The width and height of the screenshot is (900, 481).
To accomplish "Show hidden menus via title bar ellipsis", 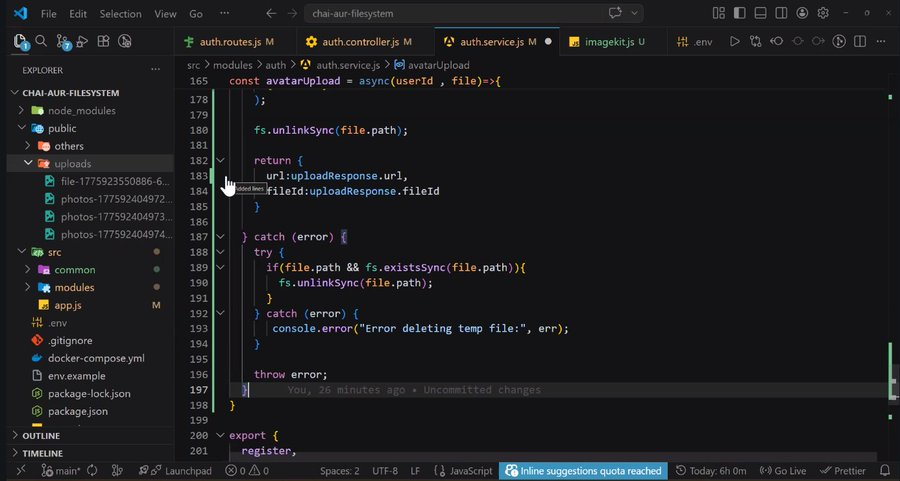I will 224,13.
